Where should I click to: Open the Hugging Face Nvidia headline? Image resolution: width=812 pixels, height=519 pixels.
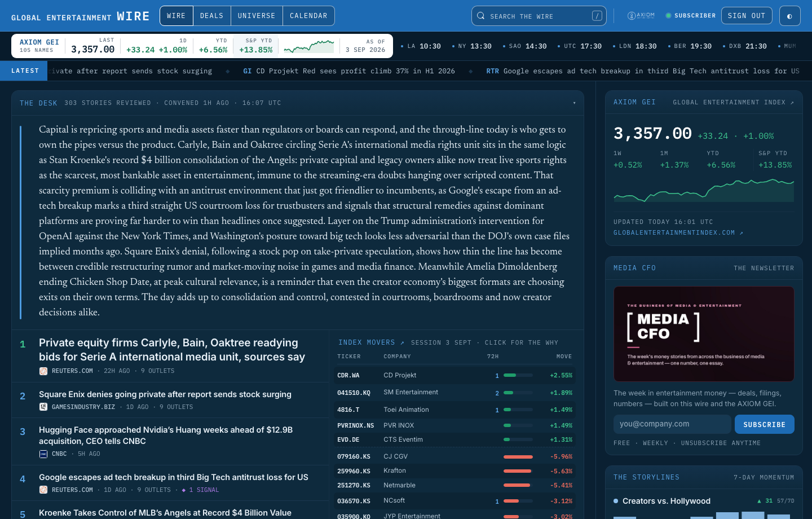[166, 436]
